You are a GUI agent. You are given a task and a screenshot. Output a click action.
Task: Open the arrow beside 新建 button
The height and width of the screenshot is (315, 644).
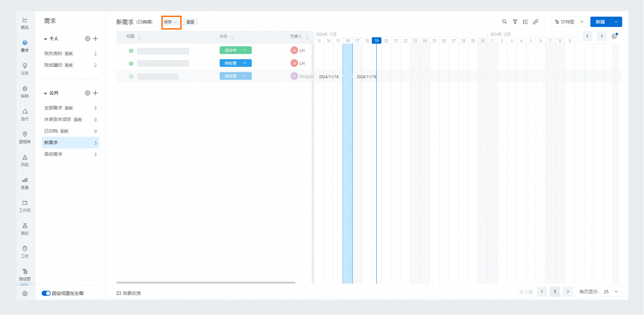616,22
